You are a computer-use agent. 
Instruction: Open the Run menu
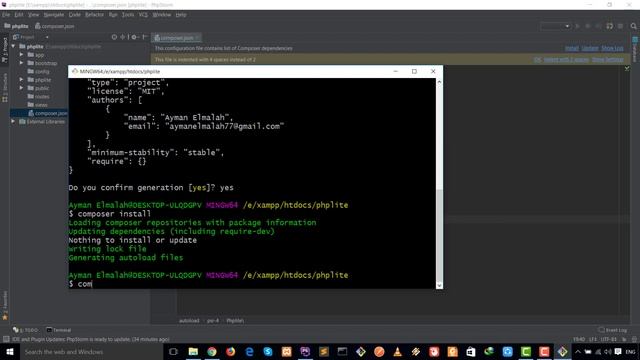(113, 15)
